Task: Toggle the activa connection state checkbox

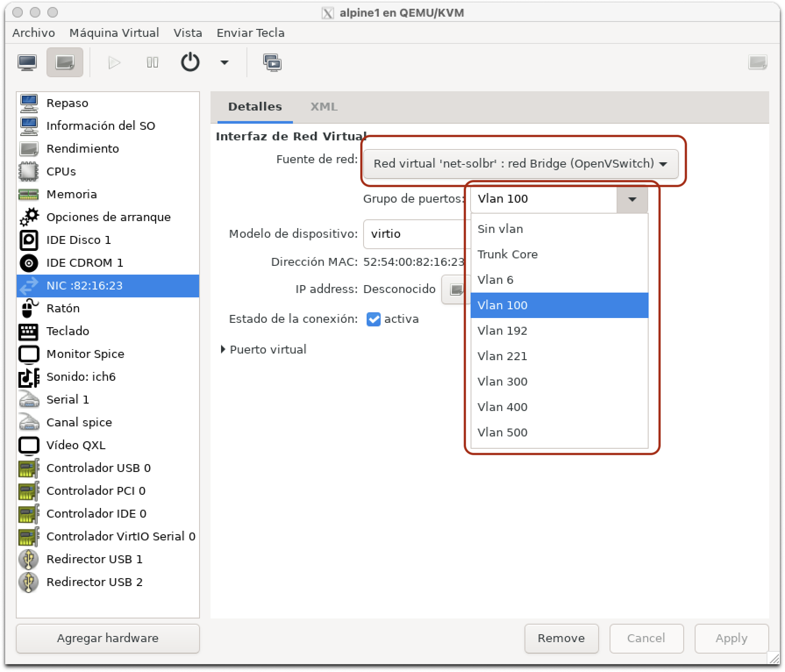Action: coord(374,319)
